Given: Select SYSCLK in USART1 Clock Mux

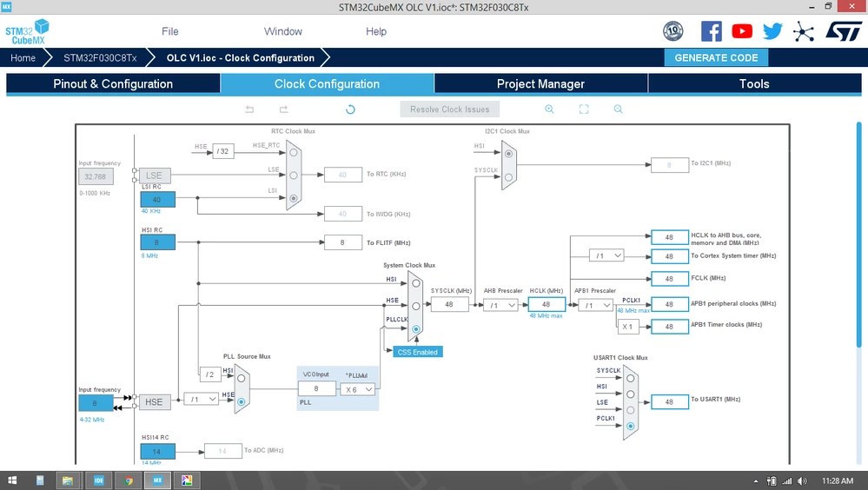Looking at the screenshot, I should pos(630,378).
